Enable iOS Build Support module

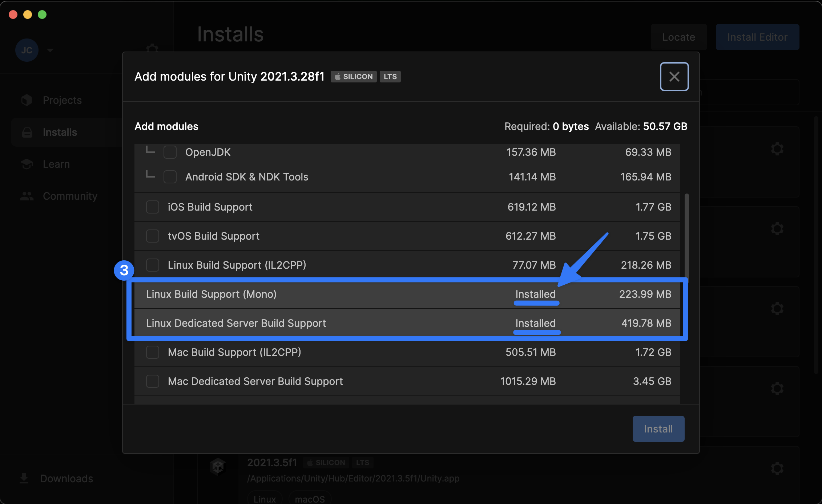[153, 207]
